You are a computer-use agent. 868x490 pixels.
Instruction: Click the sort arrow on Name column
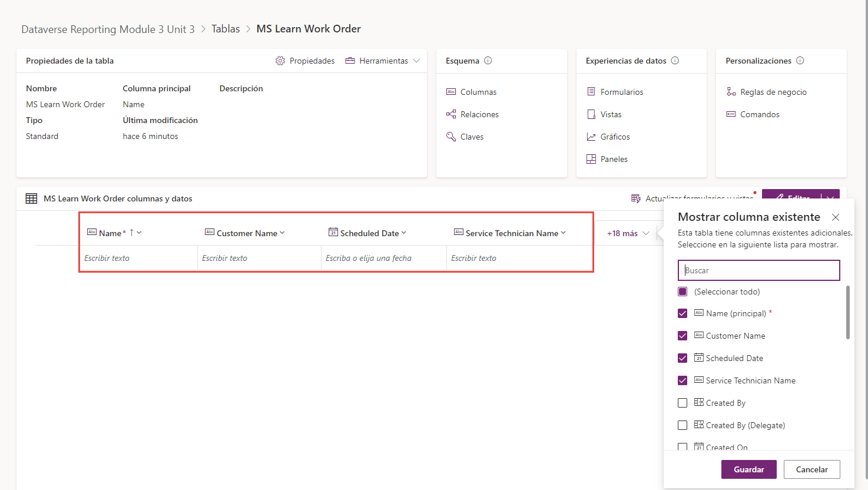(131, 233)
